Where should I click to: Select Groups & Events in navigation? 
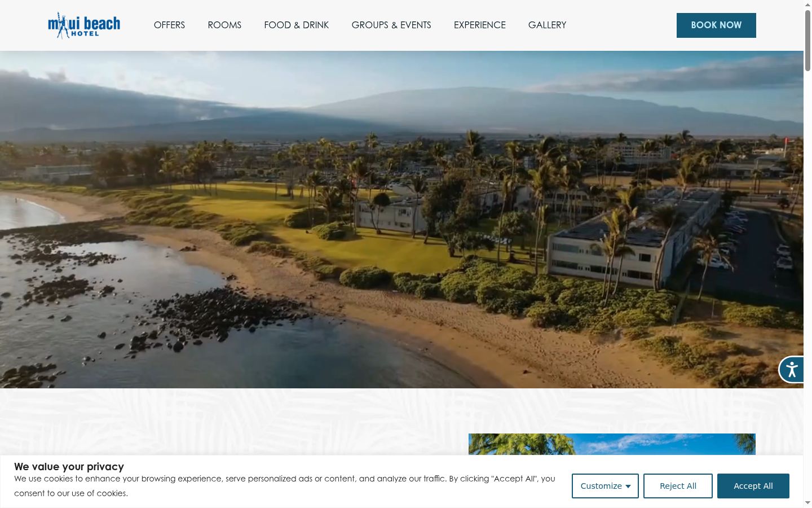(x=391, y=25)
